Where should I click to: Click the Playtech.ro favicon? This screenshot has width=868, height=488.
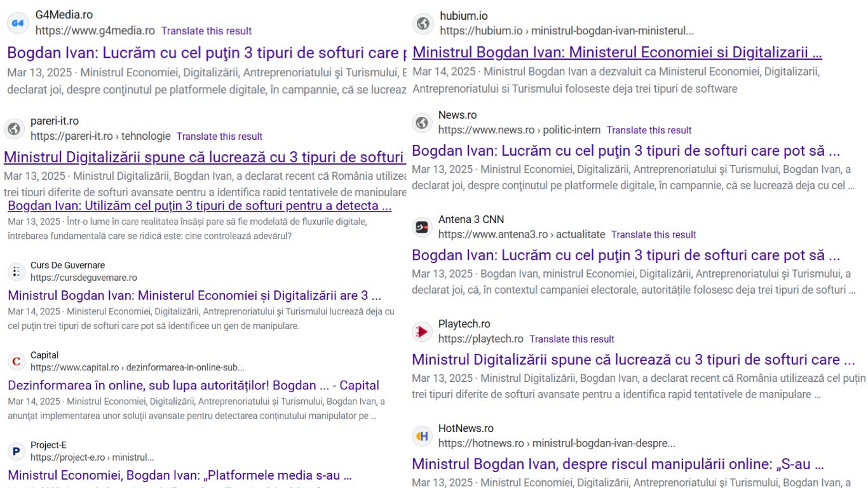coord(422,331)
